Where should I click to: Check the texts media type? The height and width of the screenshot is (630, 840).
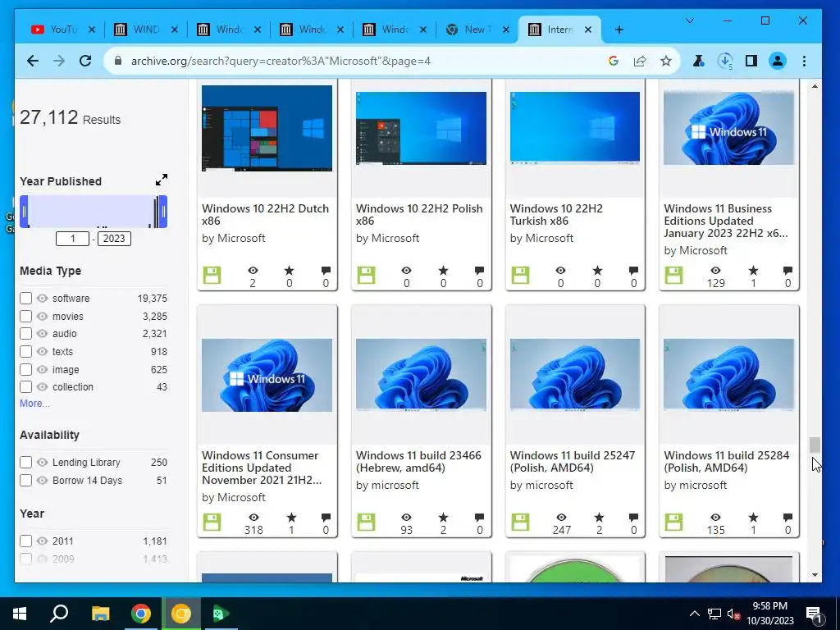[25, 352]
